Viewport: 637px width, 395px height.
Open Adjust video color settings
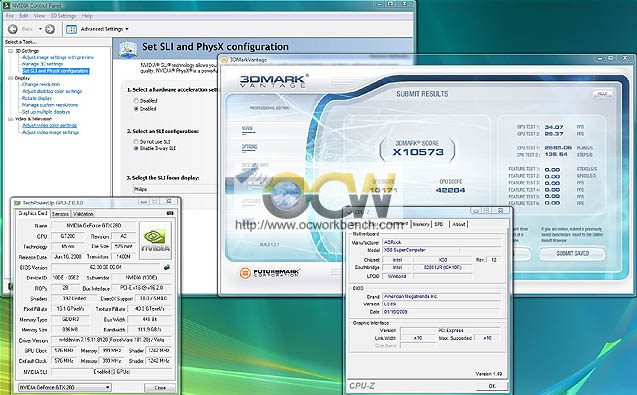(x=50, y=126)
